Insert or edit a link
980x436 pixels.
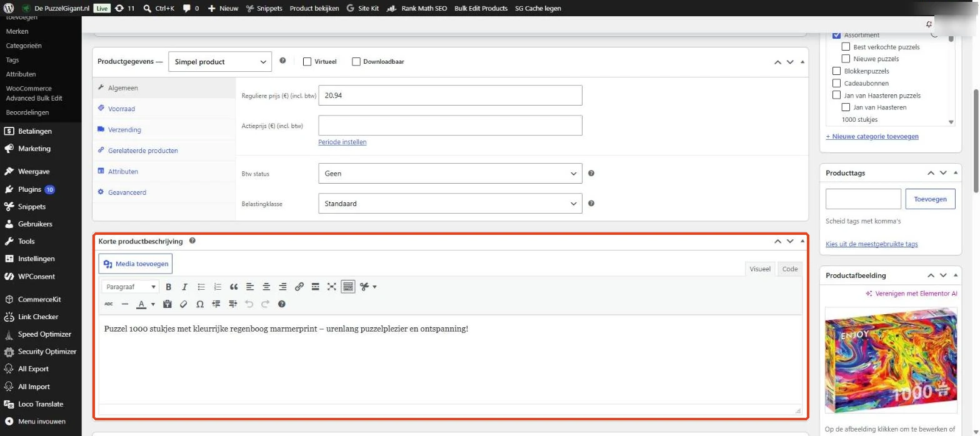pyautogui.click(x=299, y=287)
